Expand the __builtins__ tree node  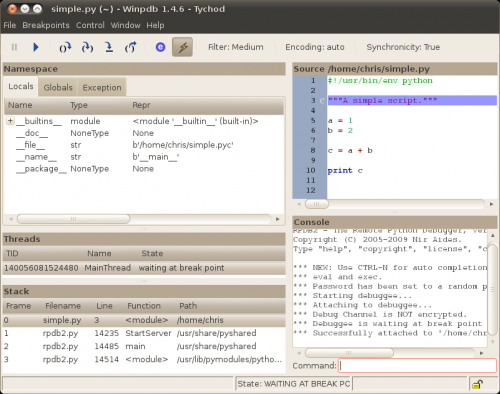click(10, 121)
